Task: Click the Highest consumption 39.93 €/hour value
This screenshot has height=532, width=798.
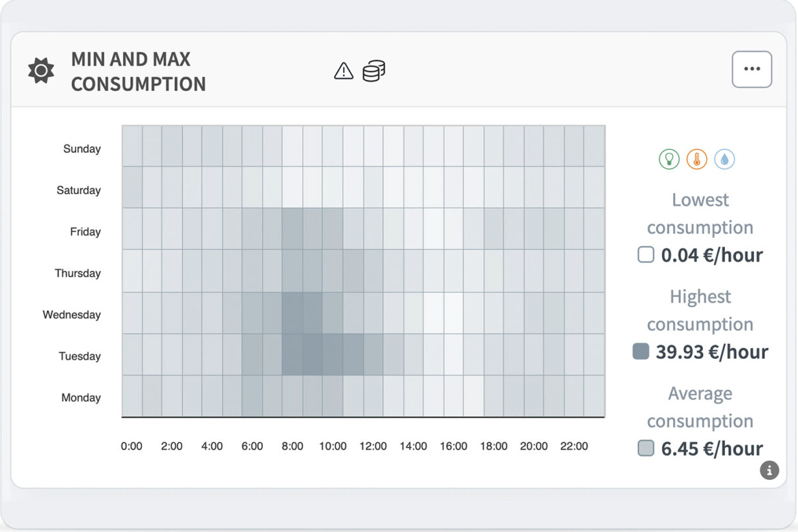Action: click(x=711, y=352)
